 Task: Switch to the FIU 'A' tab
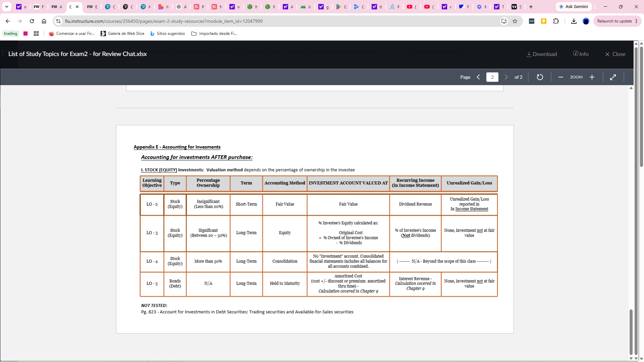pyautogui.click(x=57, y=7)
